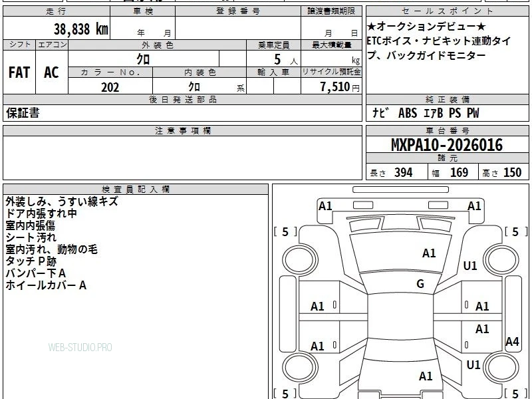This screenshot has width=532, height=399.
Task: Select the カラーNo. header
Action: [110, 72]
